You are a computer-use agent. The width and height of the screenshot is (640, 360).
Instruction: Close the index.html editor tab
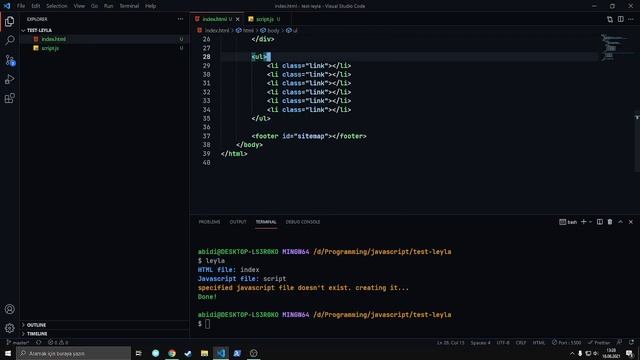238,19
